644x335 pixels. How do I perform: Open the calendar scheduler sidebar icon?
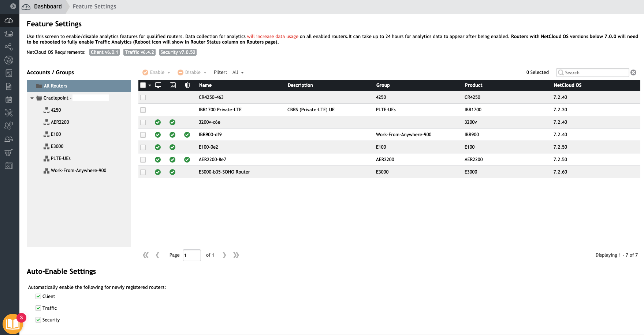click(9, 100)
